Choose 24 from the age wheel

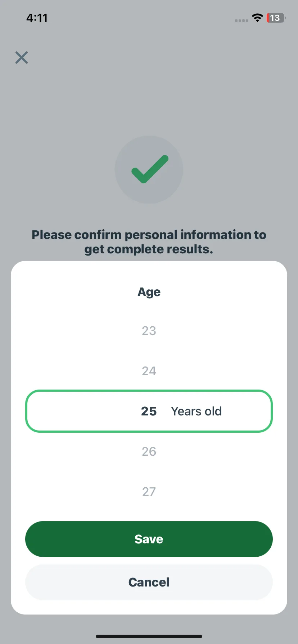[x=149, y=371]
